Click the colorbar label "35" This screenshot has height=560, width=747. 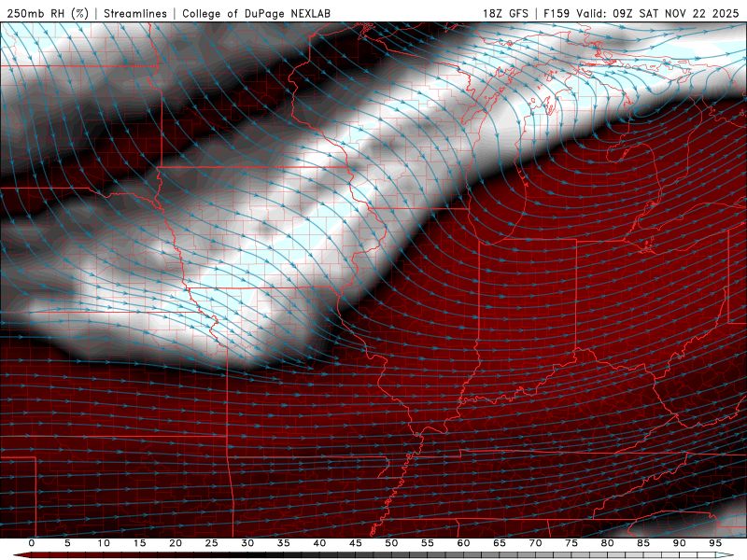283,543
